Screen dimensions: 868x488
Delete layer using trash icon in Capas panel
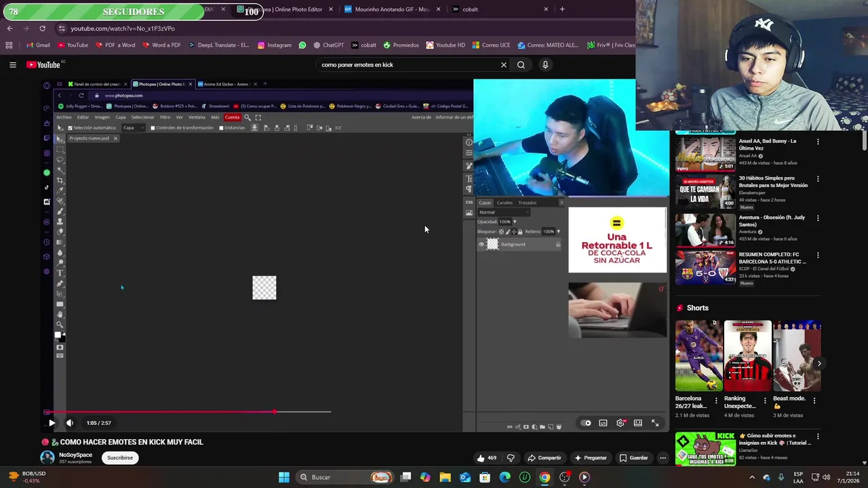click(559, 427)
